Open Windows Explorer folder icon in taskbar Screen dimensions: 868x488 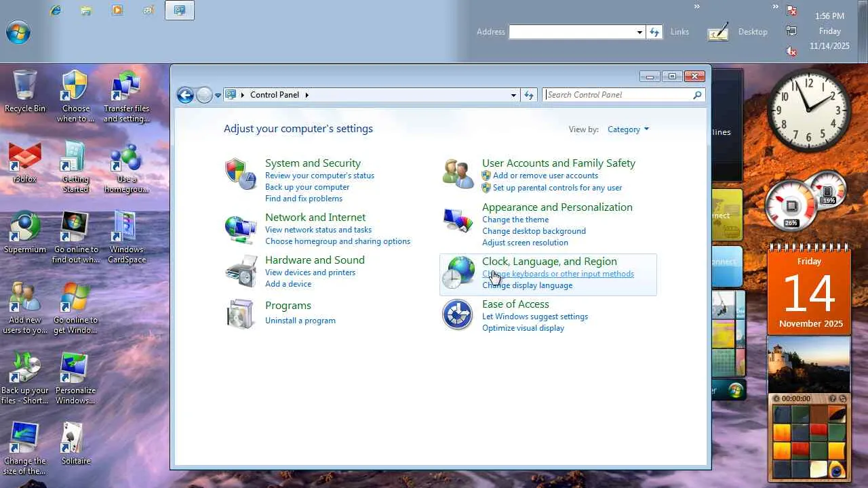tap(86, 10)
